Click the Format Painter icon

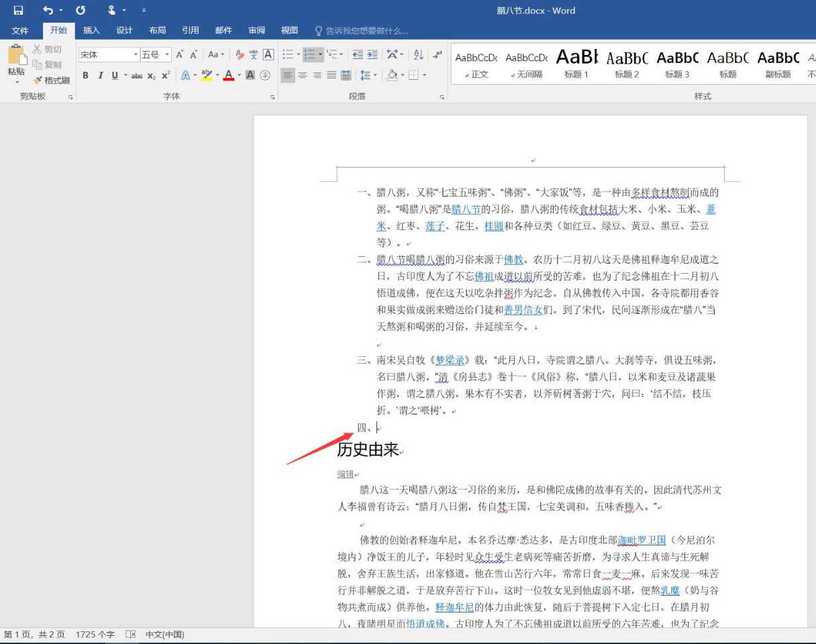click(38, 78)
